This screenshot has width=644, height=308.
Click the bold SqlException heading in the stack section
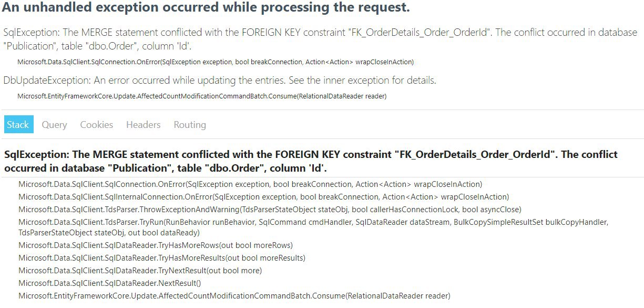311,161
